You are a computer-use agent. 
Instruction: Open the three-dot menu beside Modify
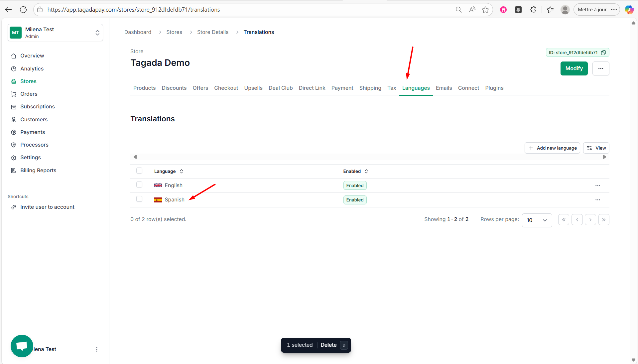point(600,68)
